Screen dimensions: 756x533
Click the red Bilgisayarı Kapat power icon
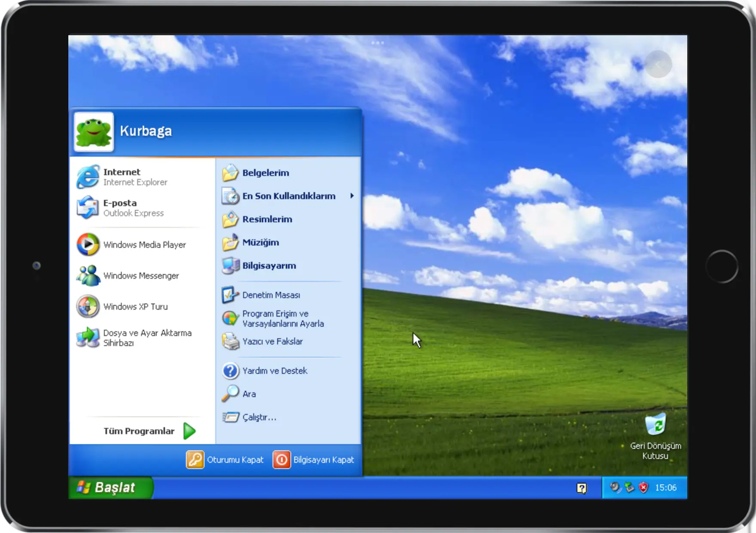point(282,460)
